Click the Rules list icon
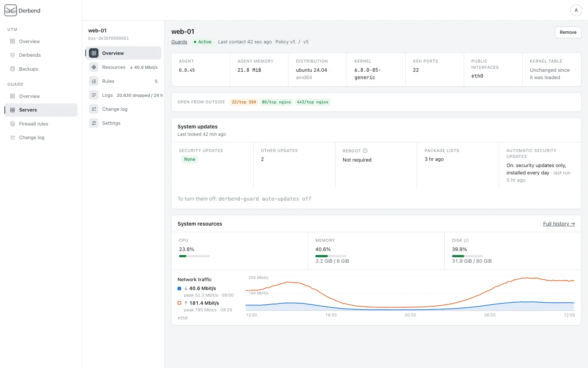588x368 pixels. click(94, 81)
